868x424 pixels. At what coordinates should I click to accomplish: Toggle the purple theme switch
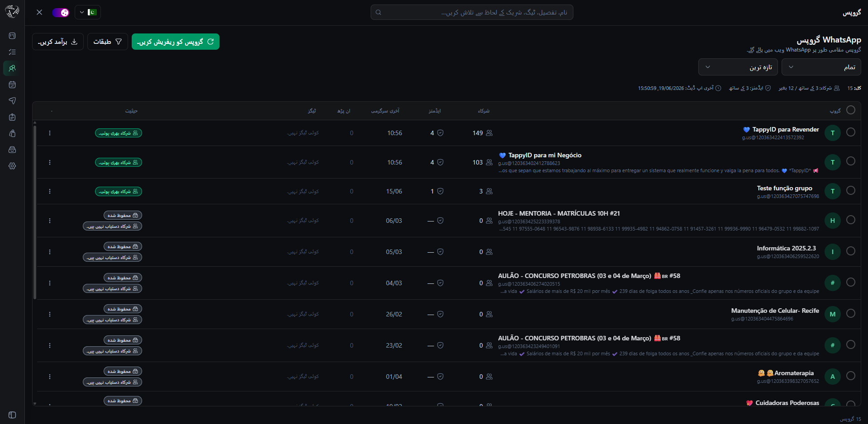(x=60, y=12)
